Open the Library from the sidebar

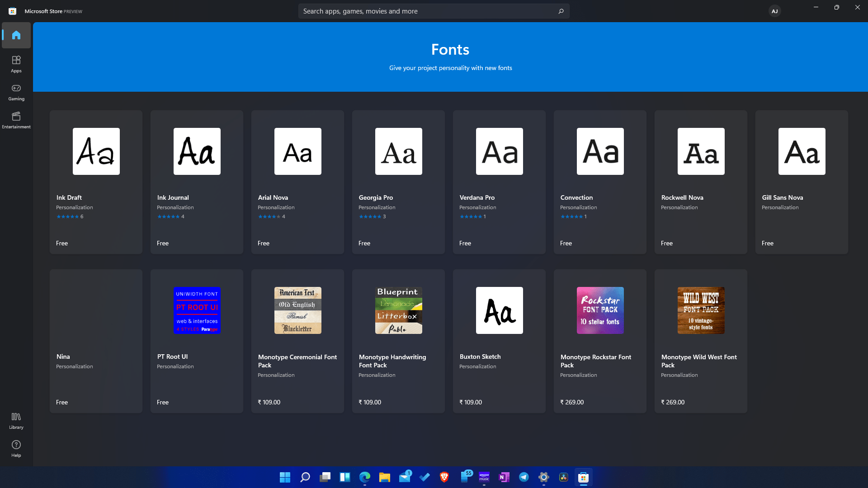click(x=16, y=420)
